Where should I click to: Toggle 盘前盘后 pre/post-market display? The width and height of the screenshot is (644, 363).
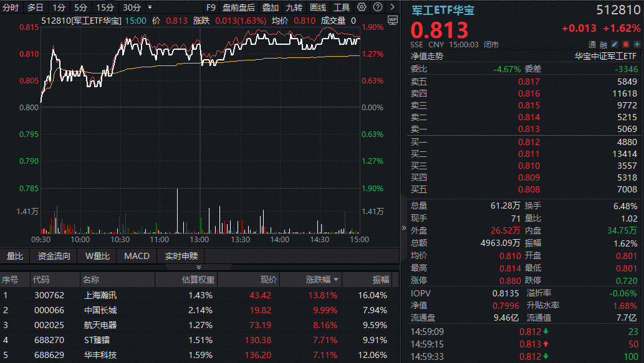tap(238, 7)
